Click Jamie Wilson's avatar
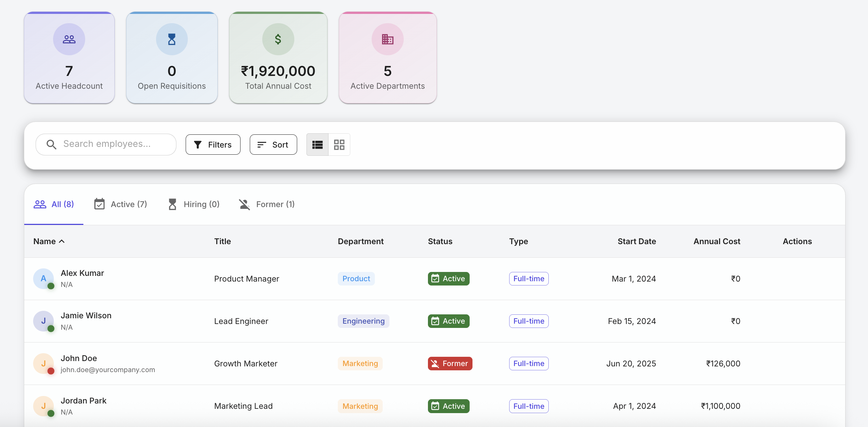This screenshot has height=427, width=868. click(x=43, y=321)
